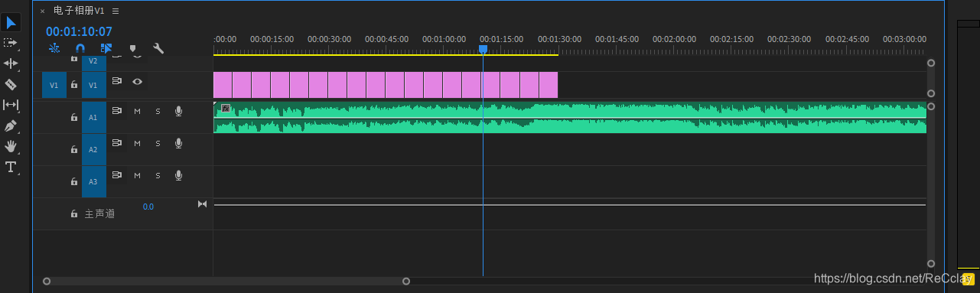
Task: Select the Track Select Forward tool
Action: (x=11, y=43)
